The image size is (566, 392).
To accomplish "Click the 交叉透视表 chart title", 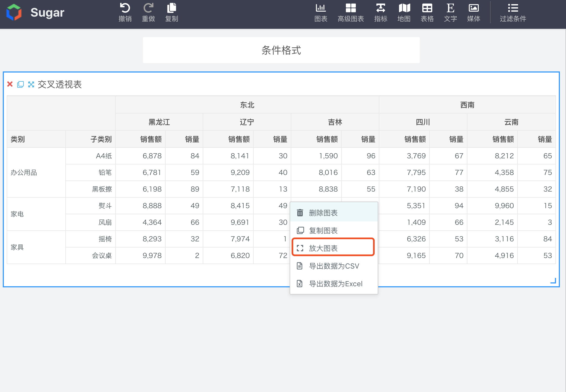I will pyautogui.click(x=60, y=84).
